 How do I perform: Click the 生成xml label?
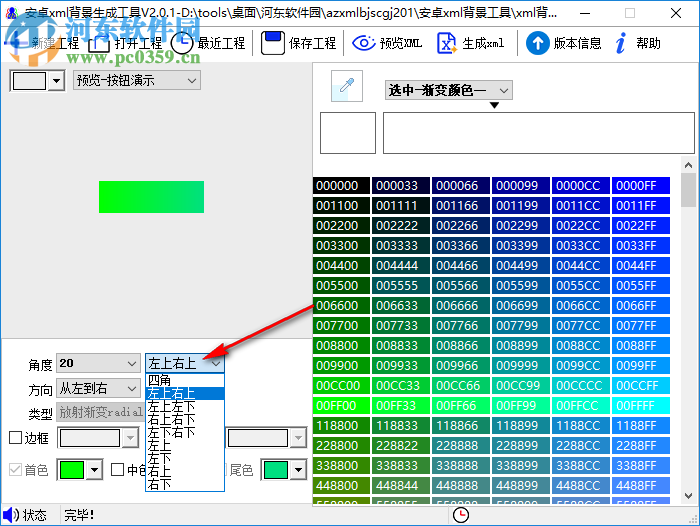(x=483, y=43)
